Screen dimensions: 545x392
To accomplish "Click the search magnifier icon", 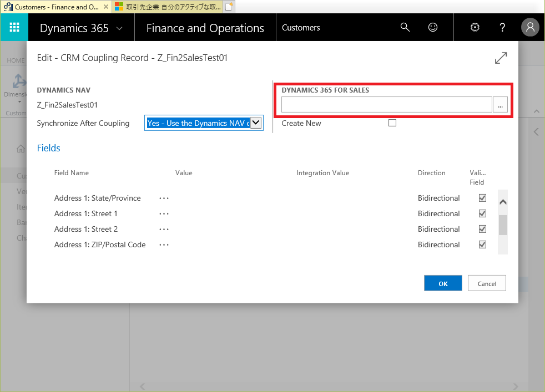I will click(x=405, y=27).
